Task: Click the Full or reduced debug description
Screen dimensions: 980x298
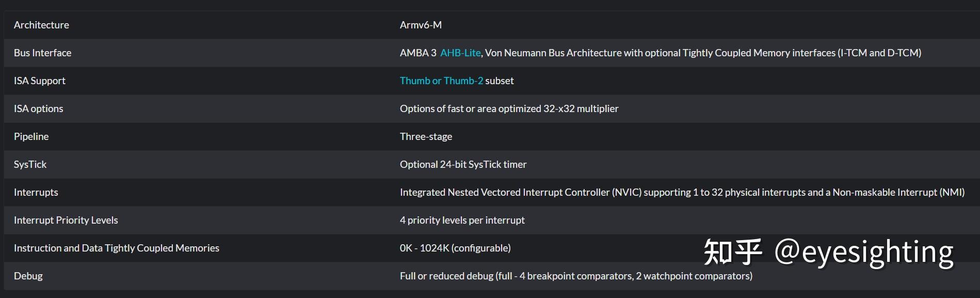Action: pyautogui.click(x=576, y=276)
